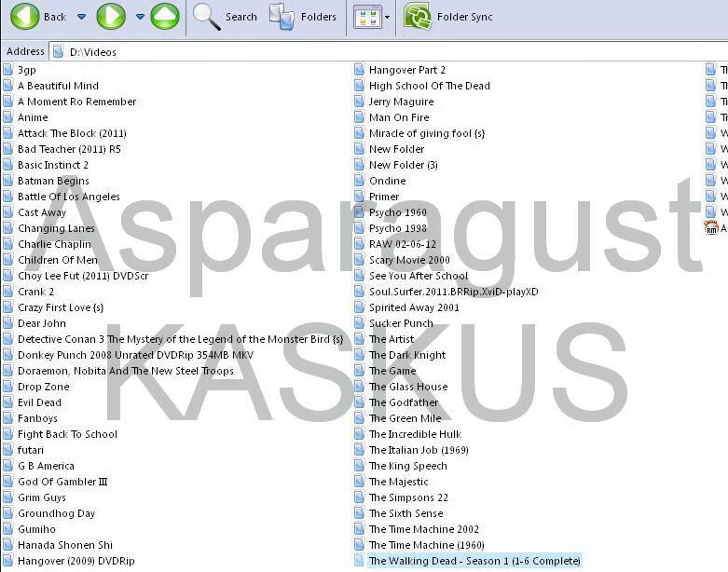Select Detective Conan 3 Monster Bird folder

[180, 339]
